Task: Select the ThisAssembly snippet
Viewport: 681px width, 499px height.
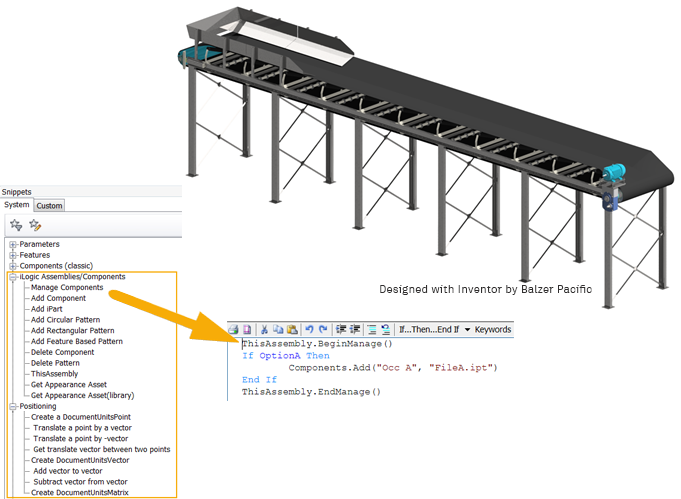Action: (x=54, y=374)
